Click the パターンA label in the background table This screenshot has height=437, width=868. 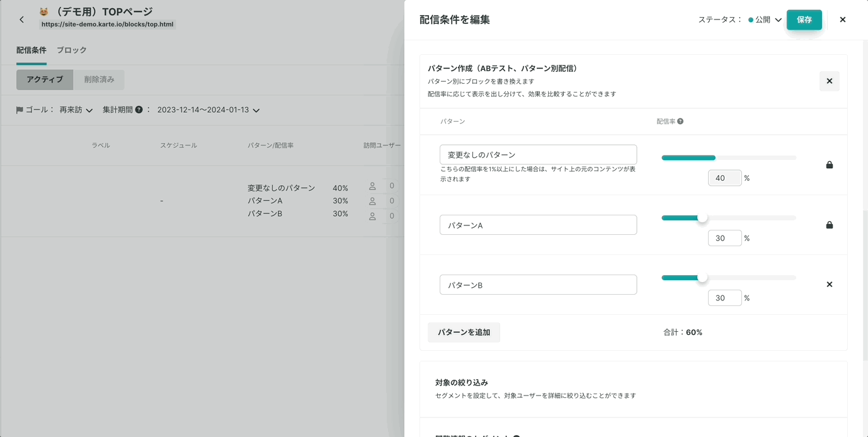click(265, 201)
